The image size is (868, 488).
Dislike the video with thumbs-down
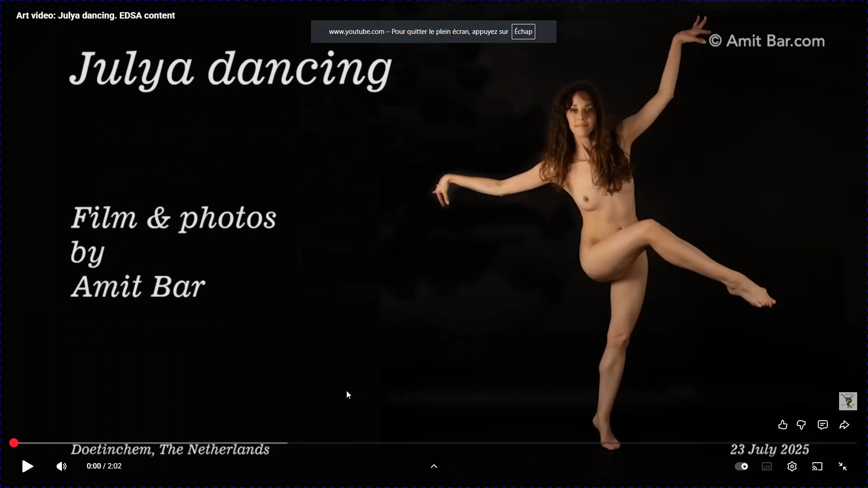(801, 425)
